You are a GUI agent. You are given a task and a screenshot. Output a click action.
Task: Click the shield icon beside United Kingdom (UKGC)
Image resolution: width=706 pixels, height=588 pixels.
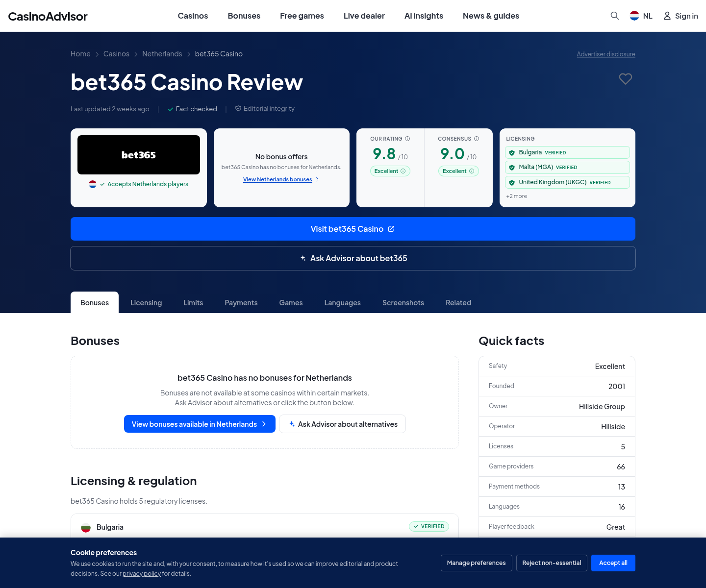(x=512, y=183)
